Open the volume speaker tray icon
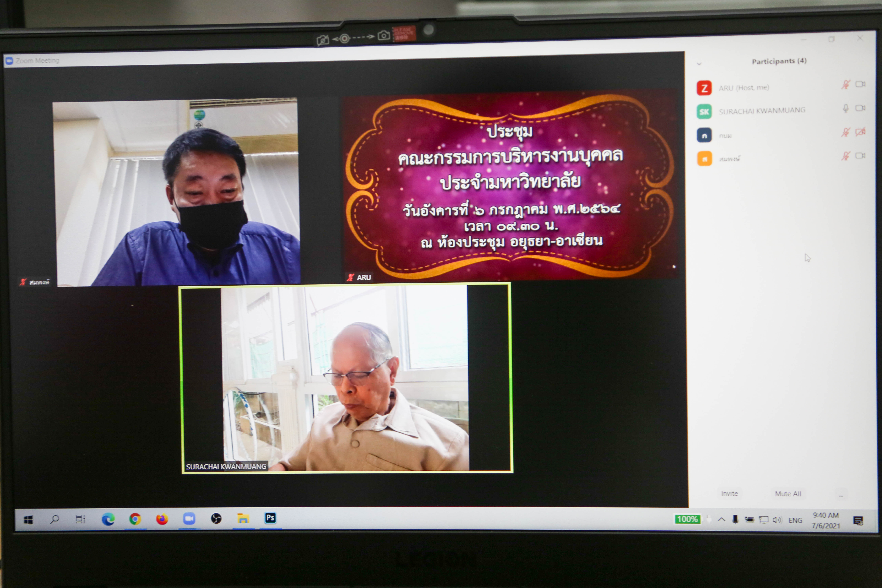 pyautogui.click(x=777, y=520)
